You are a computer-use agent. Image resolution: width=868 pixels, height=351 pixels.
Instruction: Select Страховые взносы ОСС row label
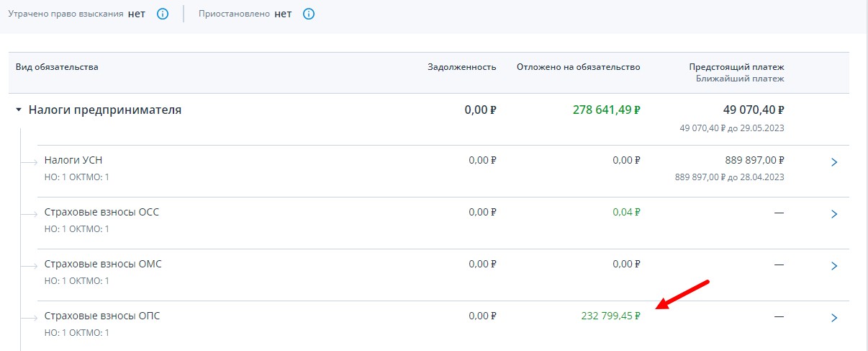click(x=101, y=212)
